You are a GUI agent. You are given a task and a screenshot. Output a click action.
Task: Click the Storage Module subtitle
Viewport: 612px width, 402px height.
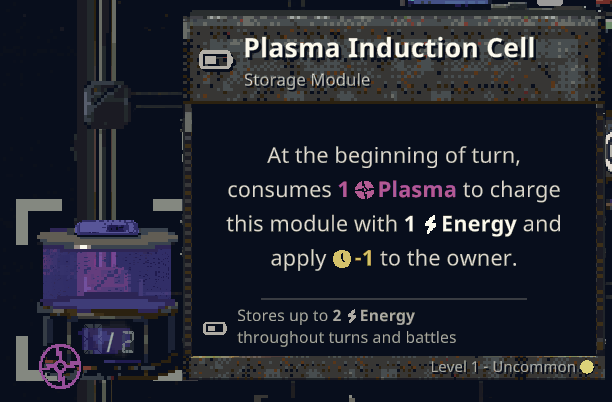click(307, 80)
